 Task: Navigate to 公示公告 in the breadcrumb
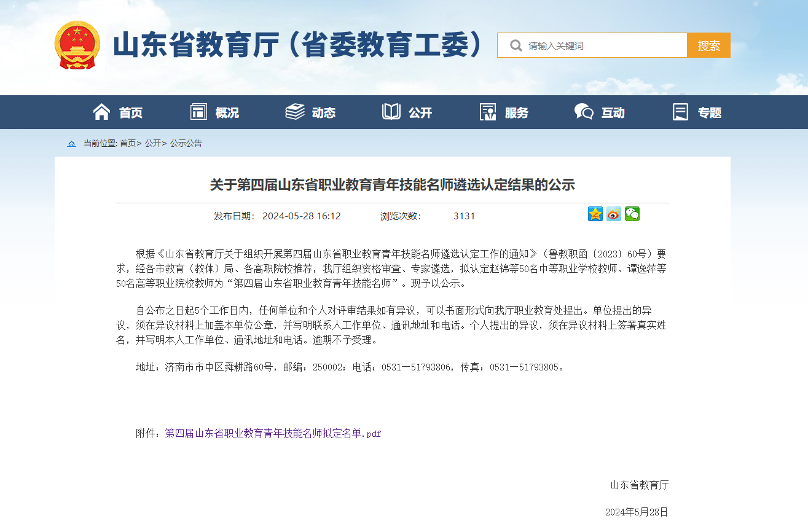click(x=186, y=143)
